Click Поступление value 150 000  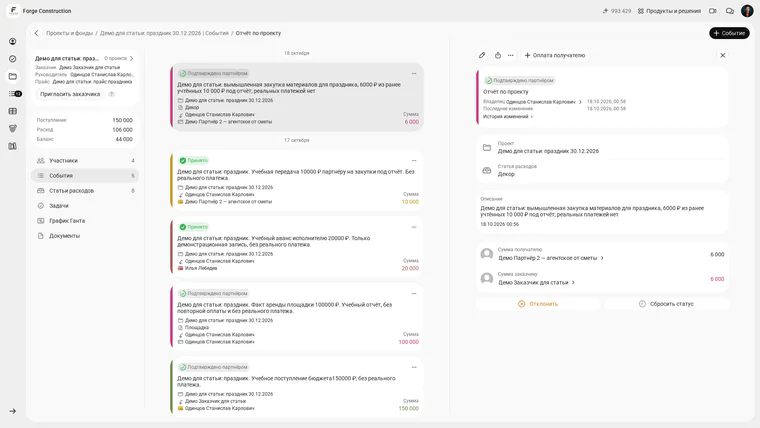[122, 120]
